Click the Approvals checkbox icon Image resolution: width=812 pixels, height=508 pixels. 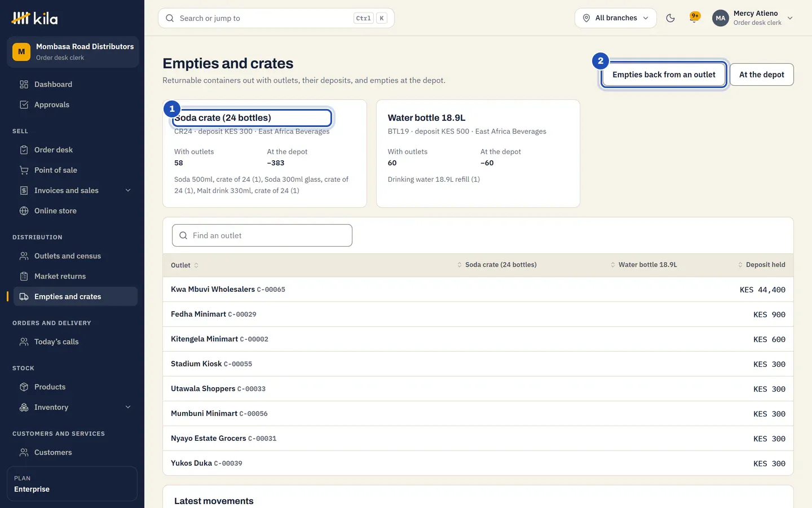24,105
